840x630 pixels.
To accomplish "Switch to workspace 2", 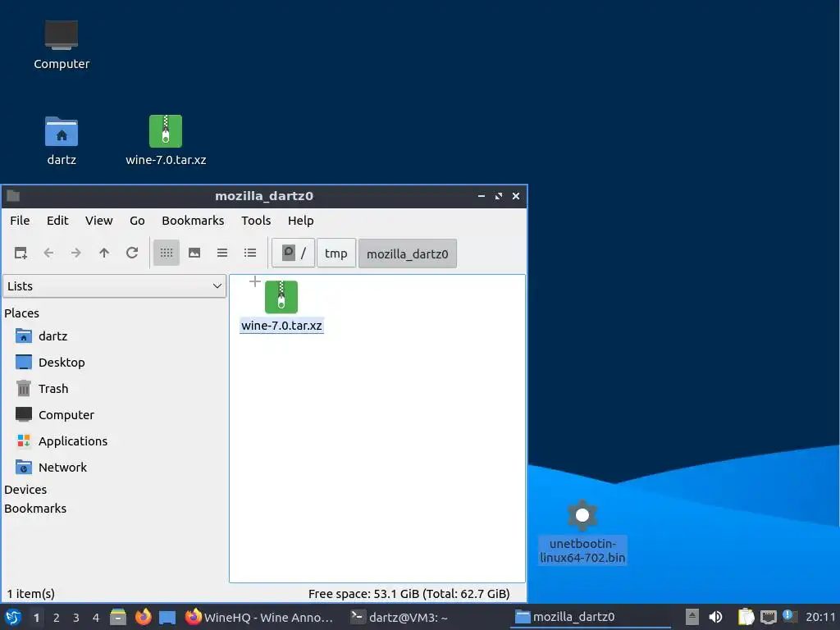I will coord(57,618).
